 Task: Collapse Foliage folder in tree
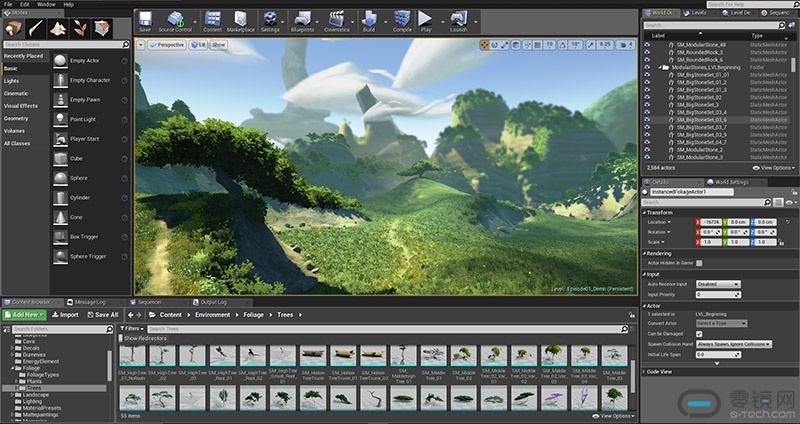12,368
